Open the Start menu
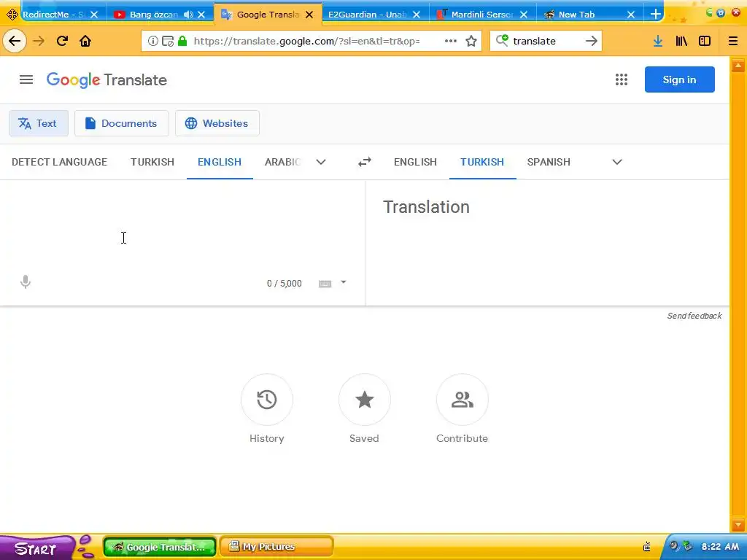The image size is (747, 560). click(x=36, y=548)
